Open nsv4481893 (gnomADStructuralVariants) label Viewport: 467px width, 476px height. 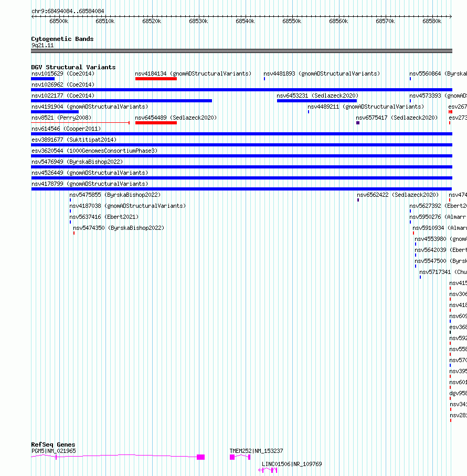tap(322, 73)
